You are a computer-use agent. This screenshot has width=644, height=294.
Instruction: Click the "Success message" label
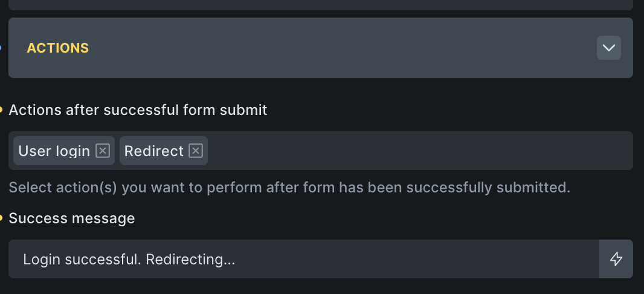72,218
